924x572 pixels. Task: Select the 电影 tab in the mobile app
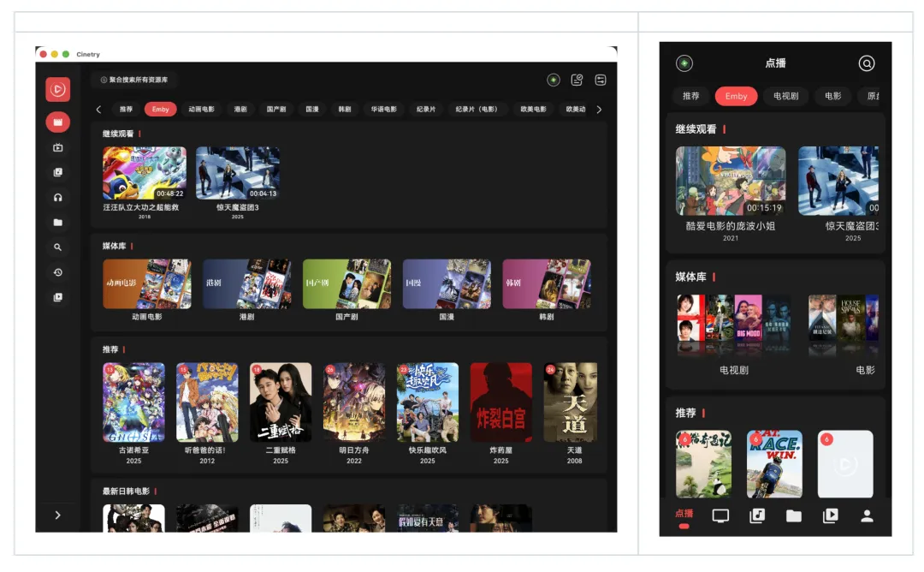point(832,96)
